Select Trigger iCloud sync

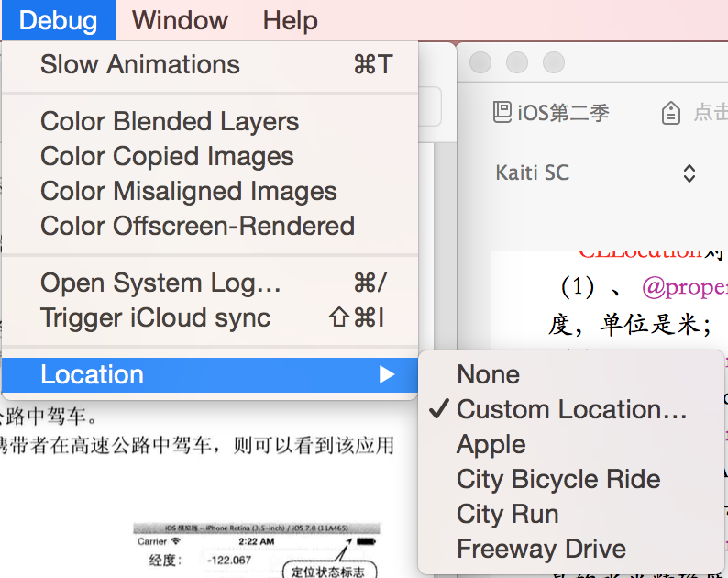156,317
